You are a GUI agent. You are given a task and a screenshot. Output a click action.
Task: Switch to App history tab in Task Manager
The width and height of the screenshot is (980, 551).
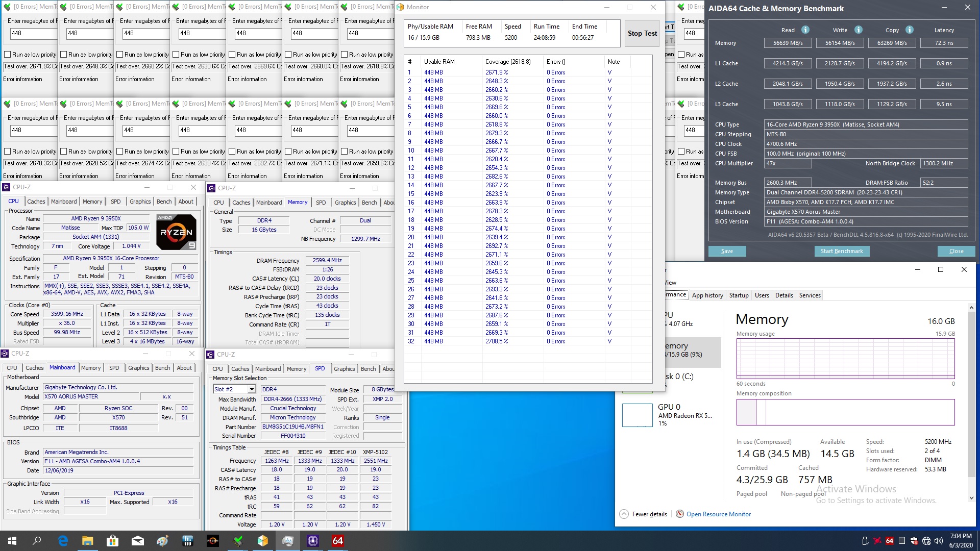[707, 295]
